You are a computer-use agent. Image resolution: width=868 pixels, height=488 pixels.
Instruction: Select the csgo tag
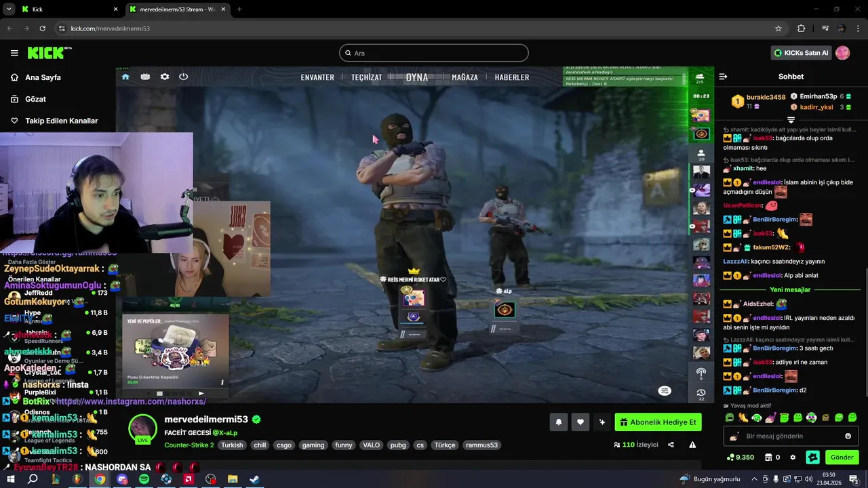tap(284, 445)
